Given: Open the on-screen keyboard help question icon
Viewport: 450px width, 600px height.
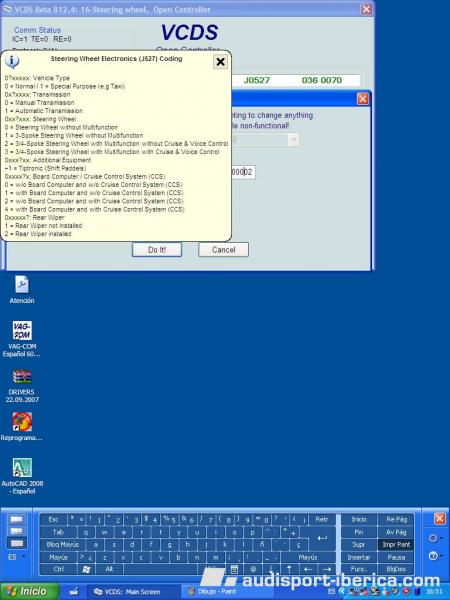Looking at the screenshot, I should [433, 556].
